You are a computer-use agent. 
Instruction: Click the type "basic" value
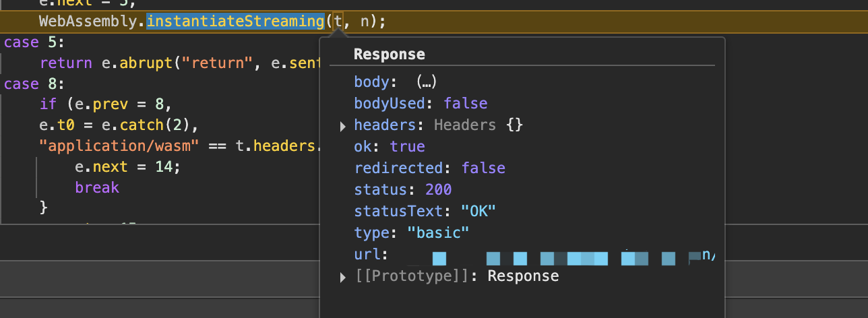[x=438, y=233]
